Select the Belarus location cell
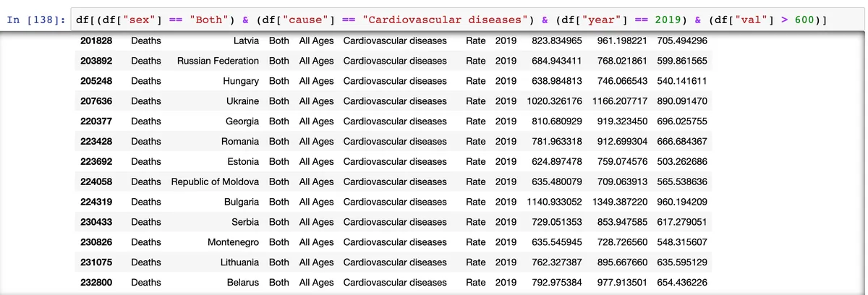This screenshot has width=868, height=295. pos(242,283)
